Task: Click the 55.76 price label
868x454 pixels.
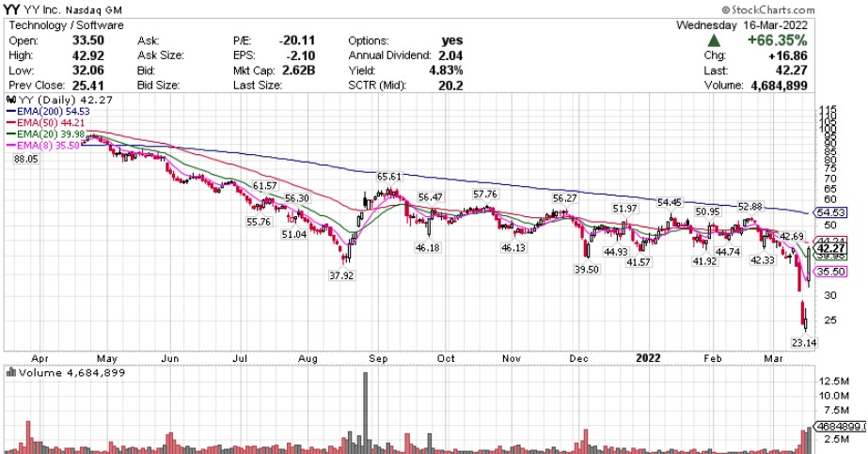Action: pos(259,222)
